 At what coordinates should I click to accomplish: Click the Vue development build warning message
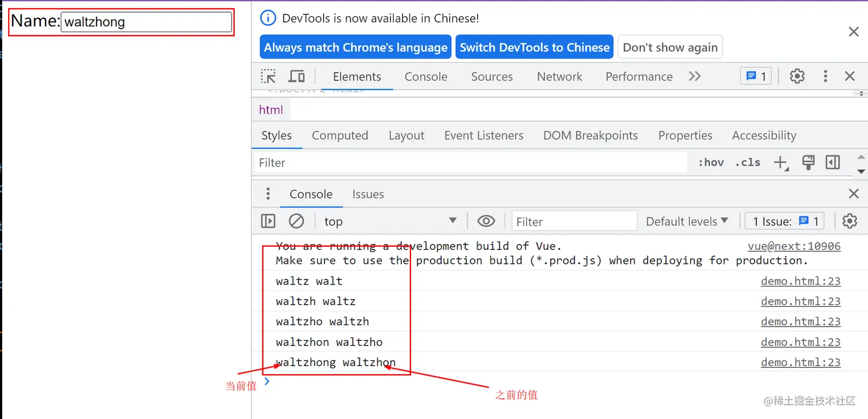[542, 253]
